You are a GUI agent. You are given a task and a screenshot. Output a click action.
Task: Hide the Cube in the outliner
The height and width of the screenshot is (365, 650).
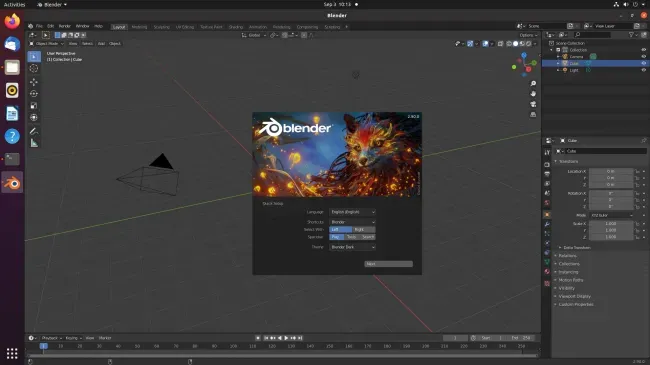click(643, 63)
